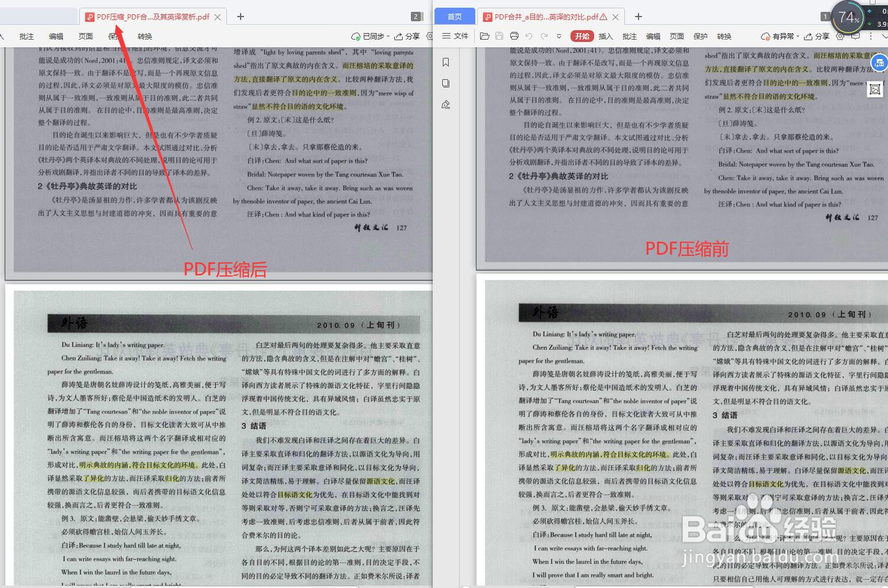Click the settings gear icon

[840, 37]
